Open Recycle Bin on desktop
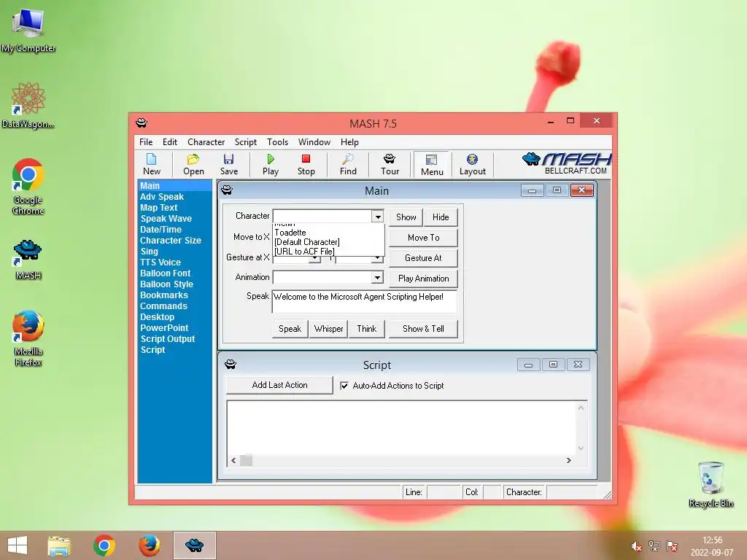 pos(711,484)
